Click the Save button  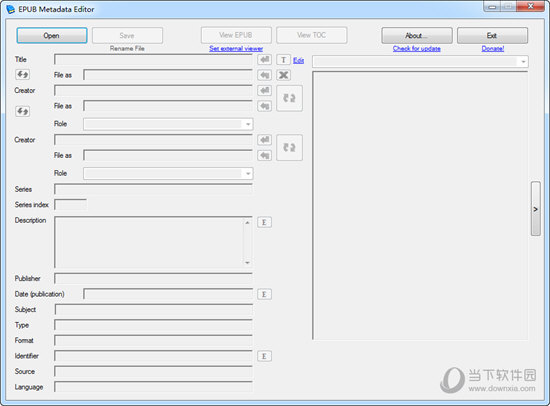[x=127, y=35]
